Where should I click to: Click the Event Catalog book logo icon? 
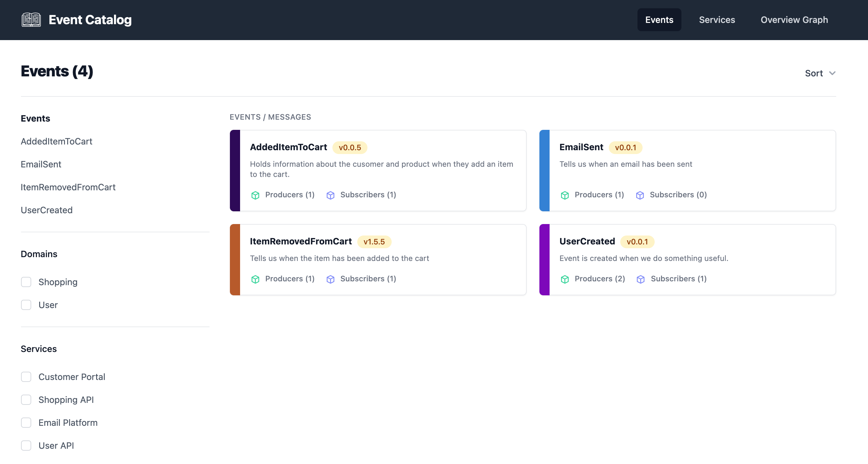point(31,20)
